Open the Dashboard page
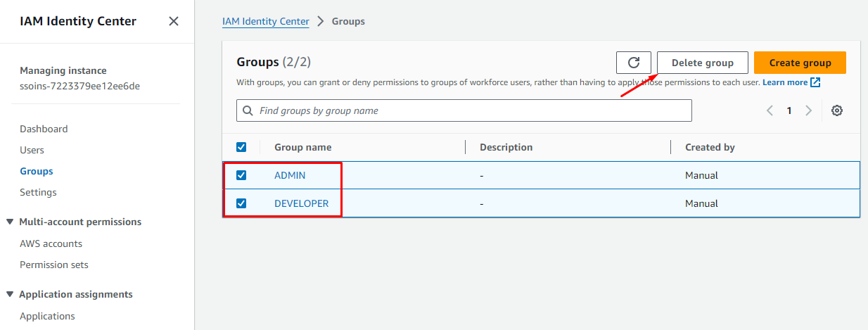This screenshot has width=868, height=330. coord(44,129)
